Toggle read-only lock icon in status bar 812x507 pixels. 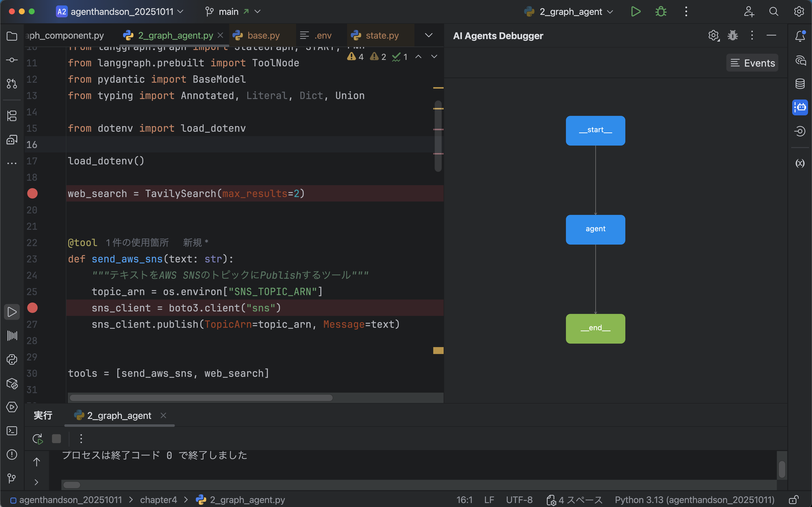[x=793, y=500]
